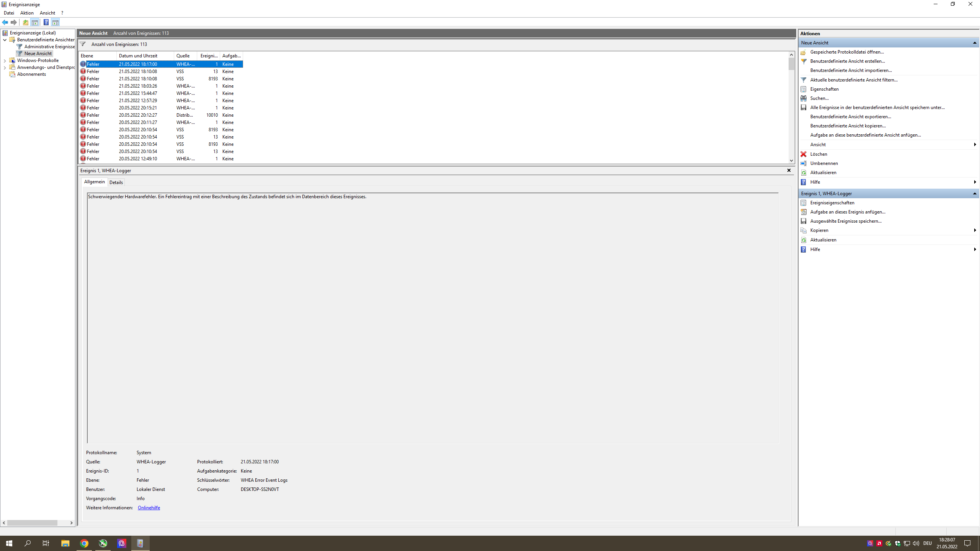Click Benutzerdefinierte Ansicht erstellen funnel icon
The image size is (980, 551).
coord(804,61)
